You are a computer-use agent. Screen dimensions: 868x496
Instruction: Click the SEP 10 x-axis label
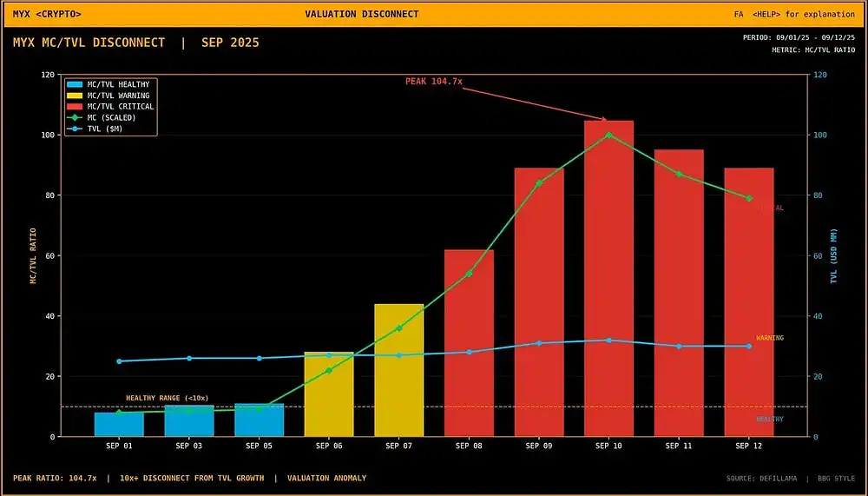click(609, 446)
